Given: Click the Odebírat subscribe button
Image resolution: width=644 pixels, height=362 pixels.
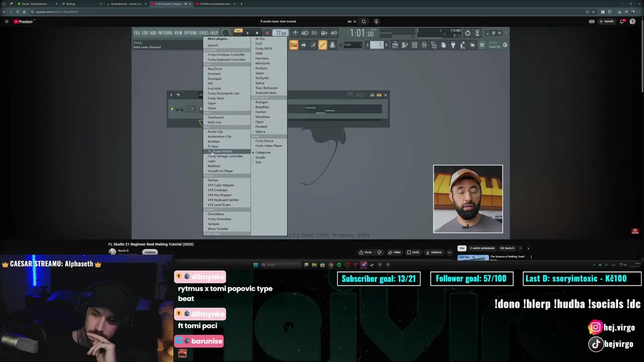Looking at the screenshot, I should (x=150, y=252).
